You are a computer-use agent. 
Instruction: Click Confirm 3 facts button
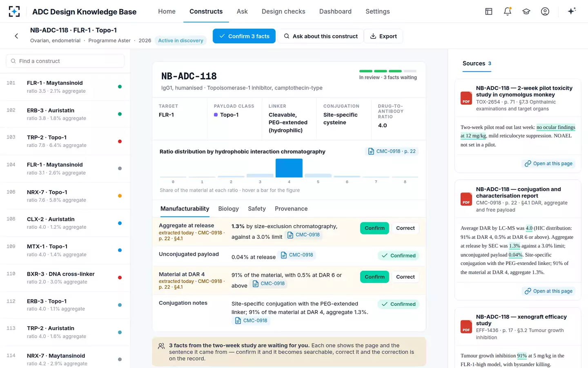[244, 36]
